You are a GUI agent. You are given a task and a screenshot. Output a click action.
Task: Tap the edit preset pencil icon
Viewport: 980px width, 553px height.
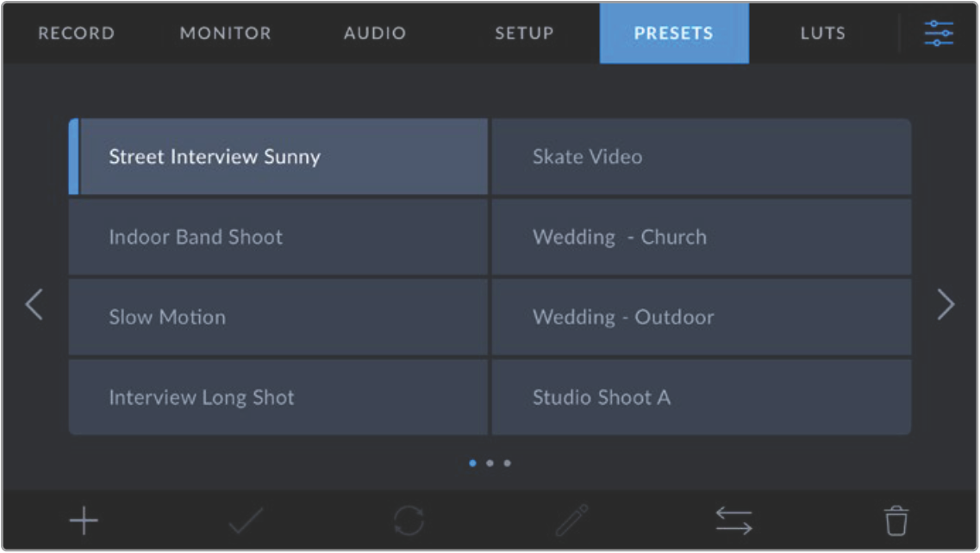(x=571, y=521)
